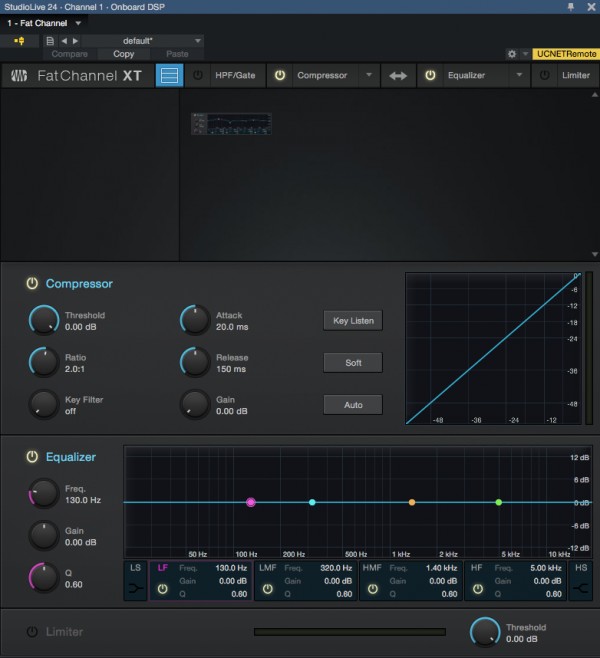Click the Equalizer Q knob
Screen dimensions: 600x658
pos(44,577)
